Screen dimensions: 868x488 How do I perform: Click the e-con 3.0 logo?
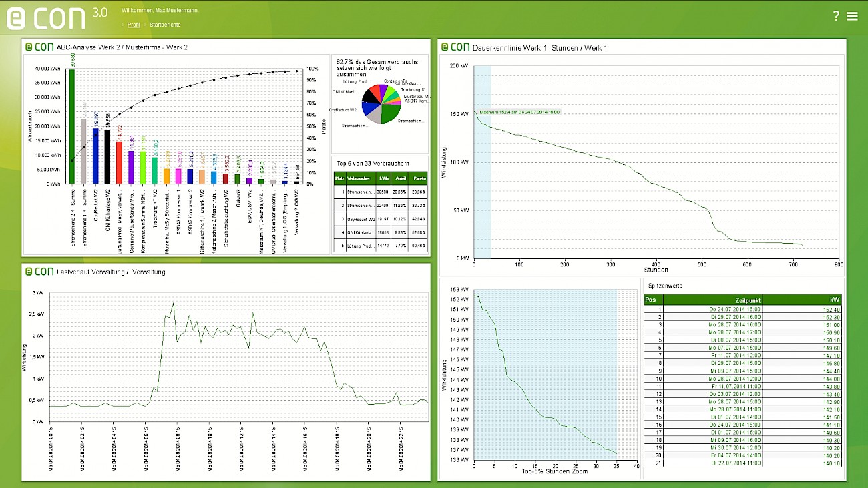tap(57, 17)
